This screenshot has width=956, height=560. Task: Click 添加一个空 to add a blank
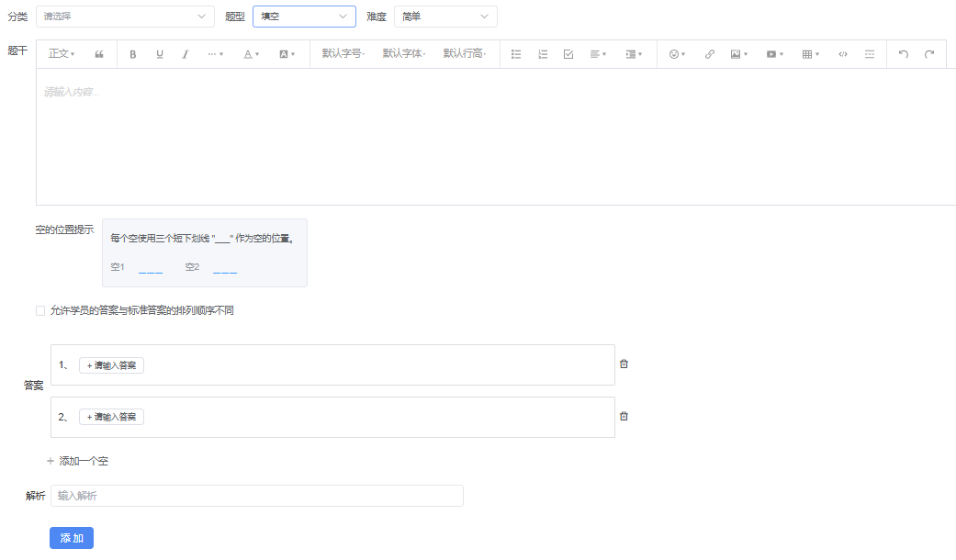pos(78,461)
